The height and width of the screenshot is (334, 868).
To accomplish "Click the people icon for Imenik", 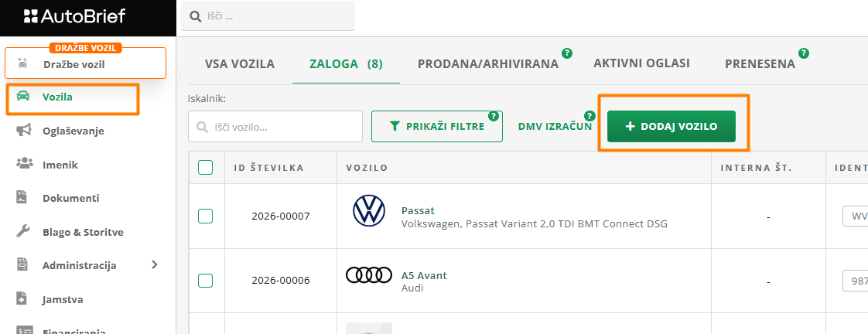I will [23, 165].
